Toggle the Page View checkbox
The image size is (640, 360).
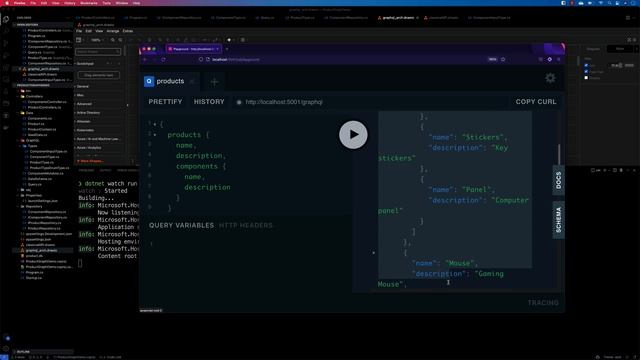(x=586, y=71)
